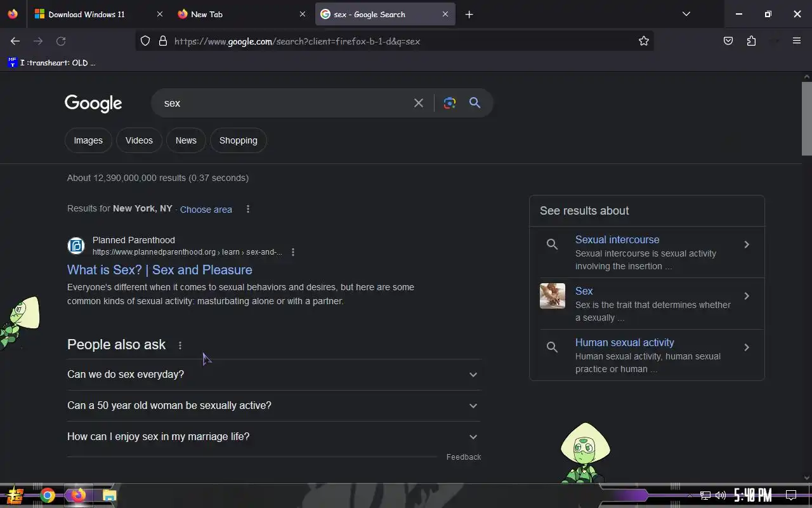812x508 pixels.
Task: Close the sex - Google Search tab
Action: tap(445, 14)
